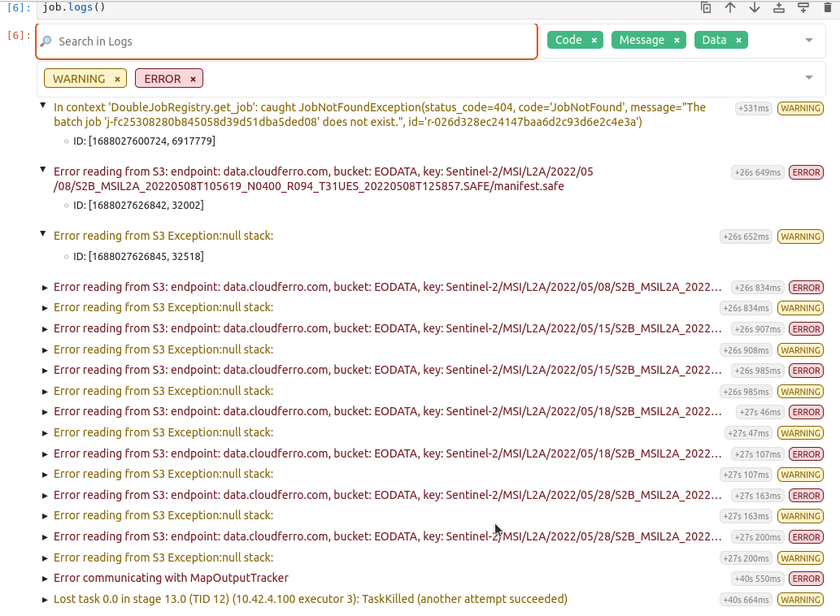Click the ERROR severity badge on MapOutputTracker entry
The height and width of the screenshot is (616, 840).
pos(806,579)
